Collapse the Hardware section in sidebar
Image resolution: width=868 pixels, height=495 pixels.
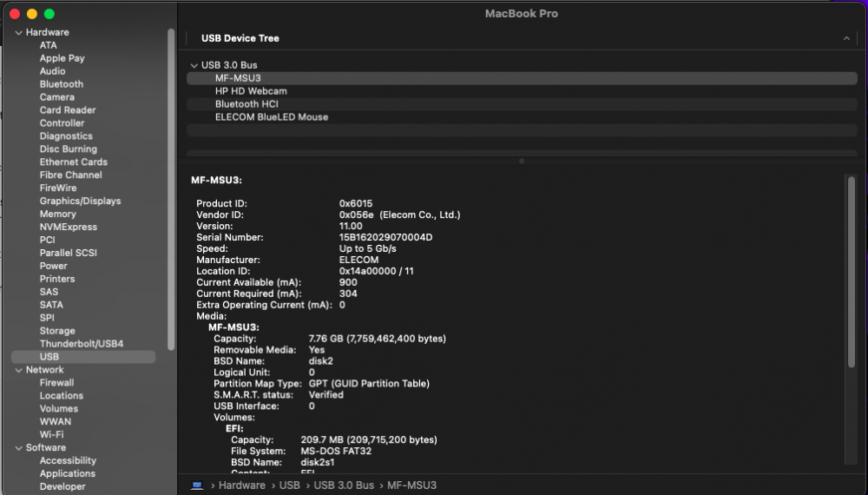click(18, 33)
